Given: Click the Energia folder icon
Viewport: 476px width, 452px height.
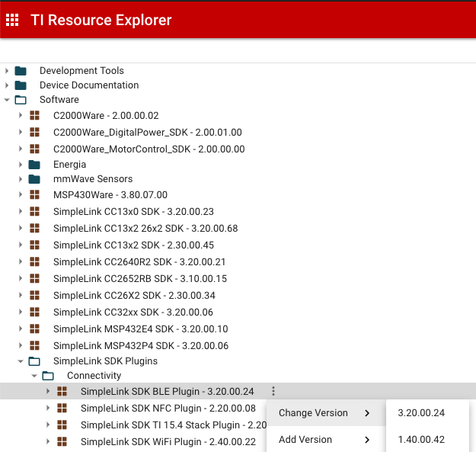Looking at the screenshot, I should (34, 165).
